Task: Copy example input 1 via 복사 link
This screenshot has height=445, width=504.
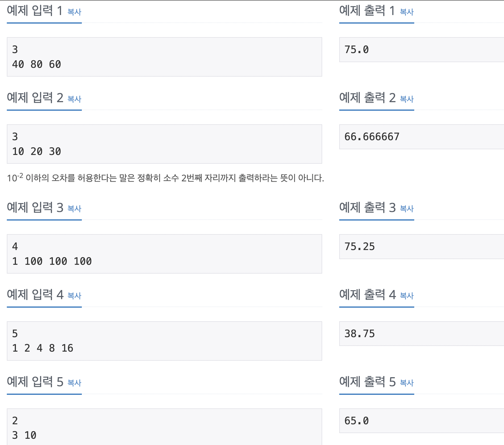Action: [74, 12]
